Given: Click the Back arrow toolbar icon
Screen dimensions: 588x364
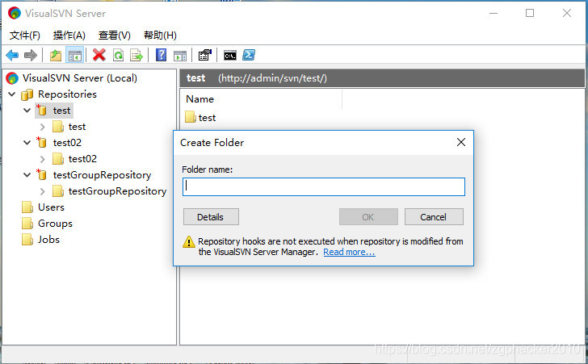Looking at the screenshot, I should coord(12,56).
